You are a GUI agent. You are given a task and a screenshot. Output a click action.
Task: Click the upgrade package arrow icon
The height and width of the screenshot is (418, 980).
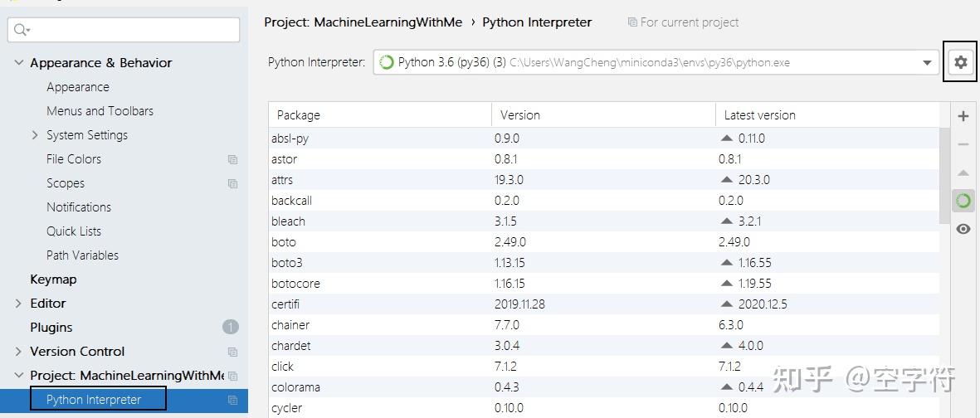[963, 173]
